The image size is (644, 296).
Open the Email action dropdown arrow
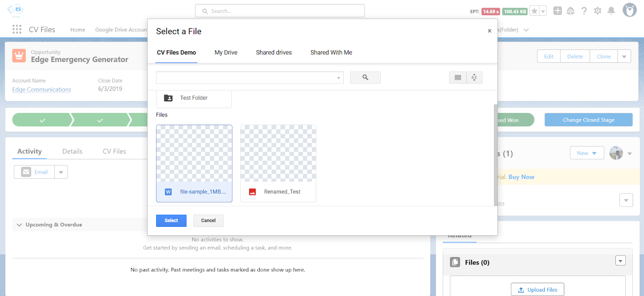[61, 172]
